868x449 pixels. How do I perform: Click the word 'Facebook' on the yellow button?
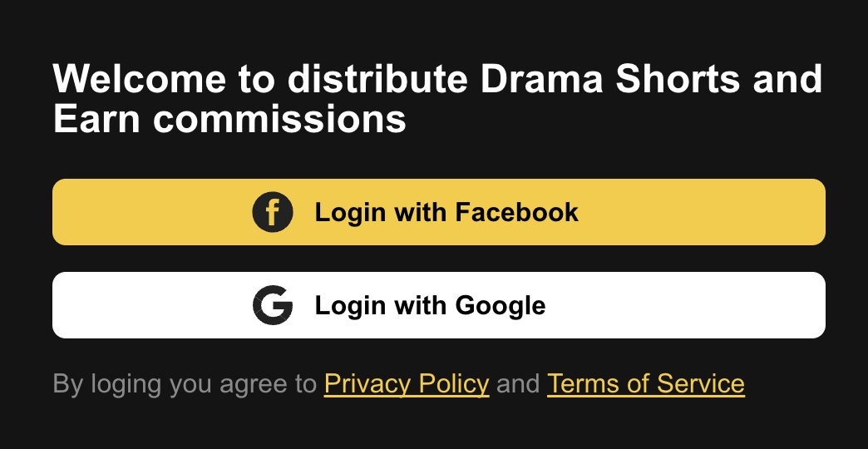[x=516, y=212]
